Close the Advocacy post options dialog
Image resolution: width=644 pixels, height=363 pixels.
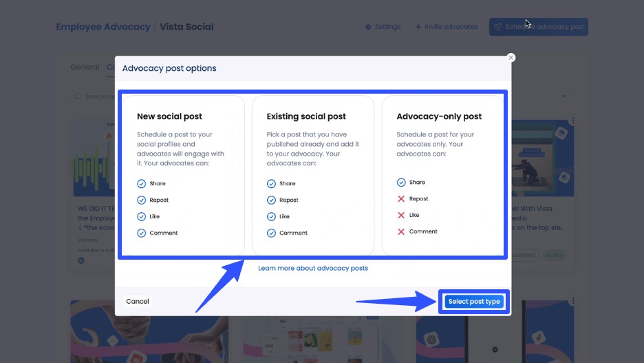click(511, 58)
